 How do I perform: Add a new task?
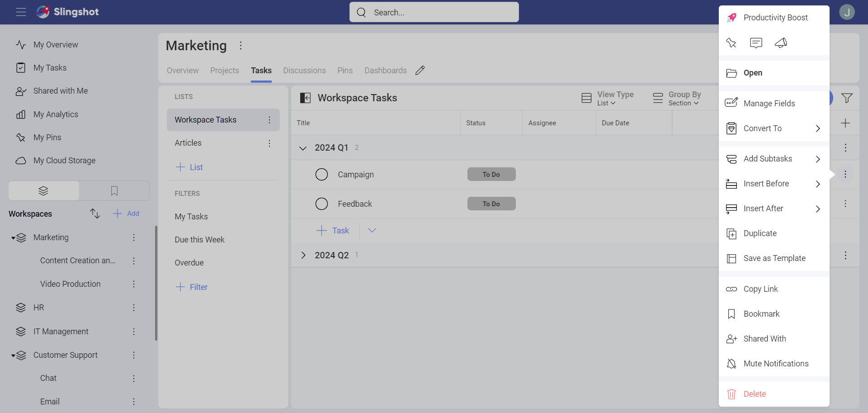[x=333, y=230]
